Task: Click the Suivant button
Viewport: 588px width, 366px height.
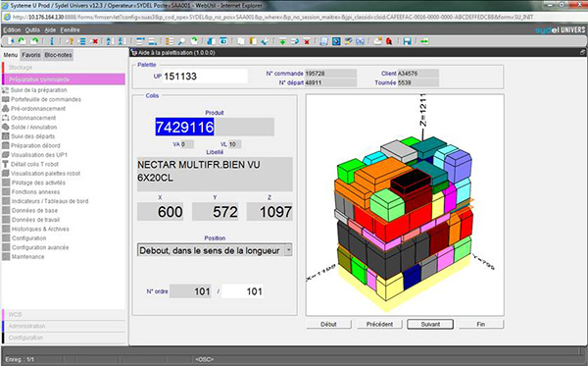Action: 430,324
